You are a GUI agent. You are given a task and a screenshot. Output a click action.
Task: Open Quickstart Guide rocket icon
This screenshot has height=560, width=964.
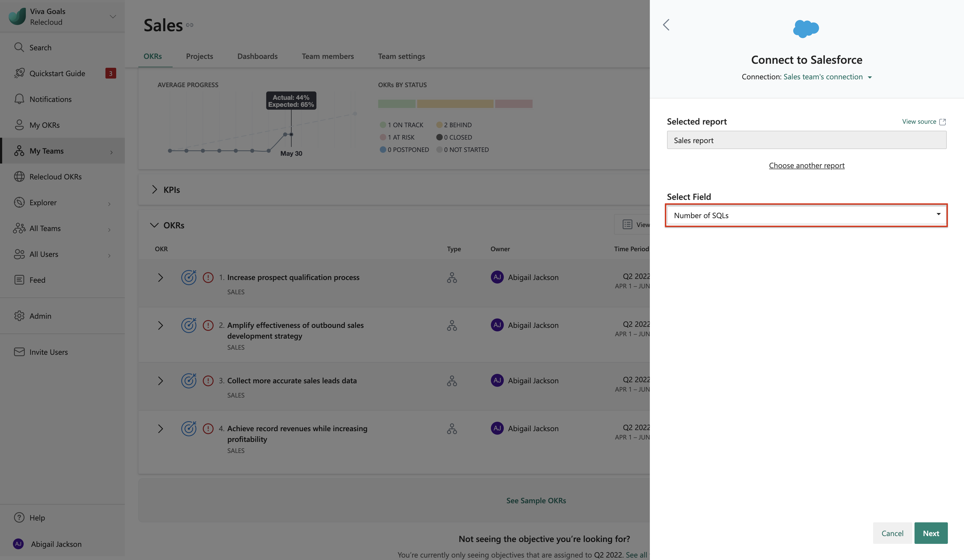[19, 73]
